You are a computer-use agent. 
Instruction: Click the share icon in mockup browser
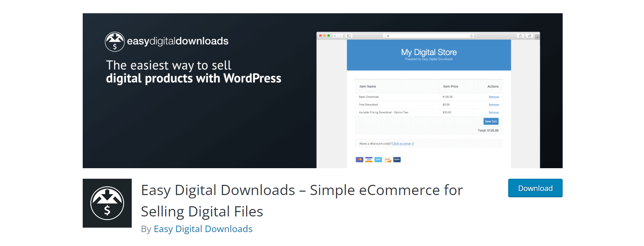pos(520,36)
